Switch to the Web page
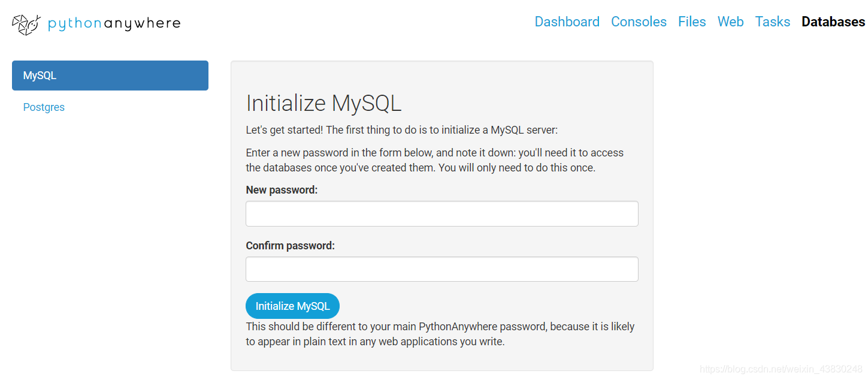The width and height of the screenshot is (868, 380). (730, 22)
